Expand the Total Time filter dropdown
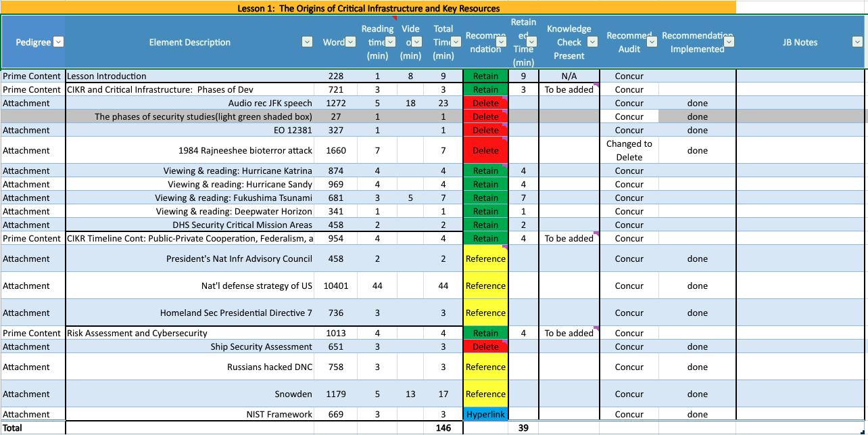The height and width of the screenshot is (435, 868). (x=456, y=42)
